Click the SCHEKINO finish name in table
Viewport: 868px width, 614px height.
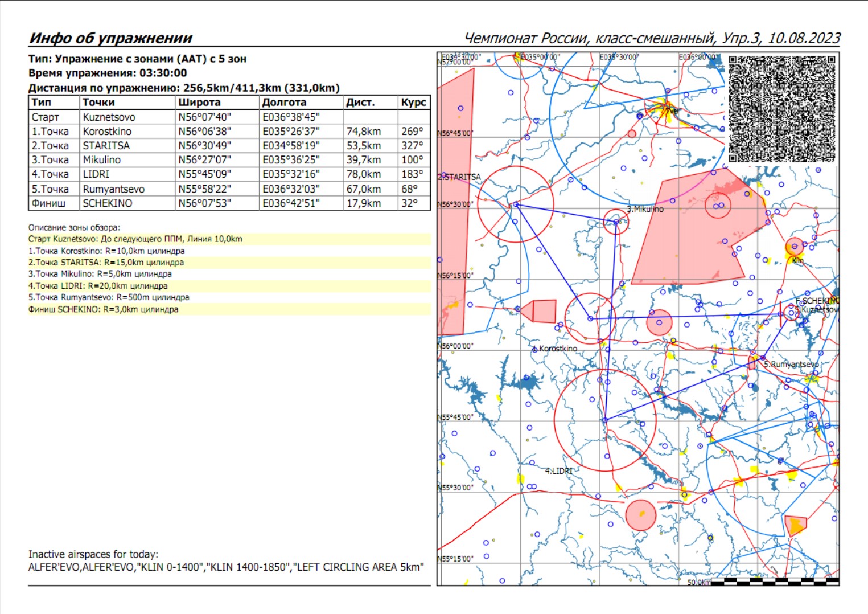click(x=108, y=203)
